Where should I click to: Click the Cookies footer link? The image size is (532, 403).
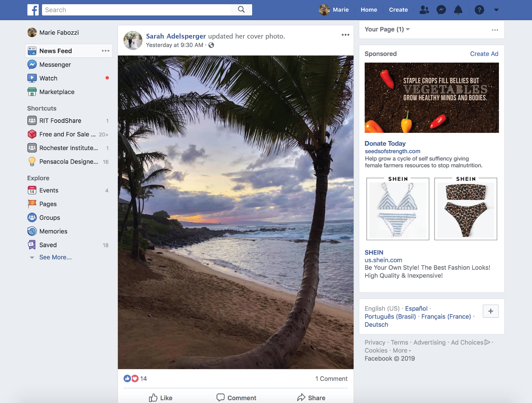pos(376,350)
